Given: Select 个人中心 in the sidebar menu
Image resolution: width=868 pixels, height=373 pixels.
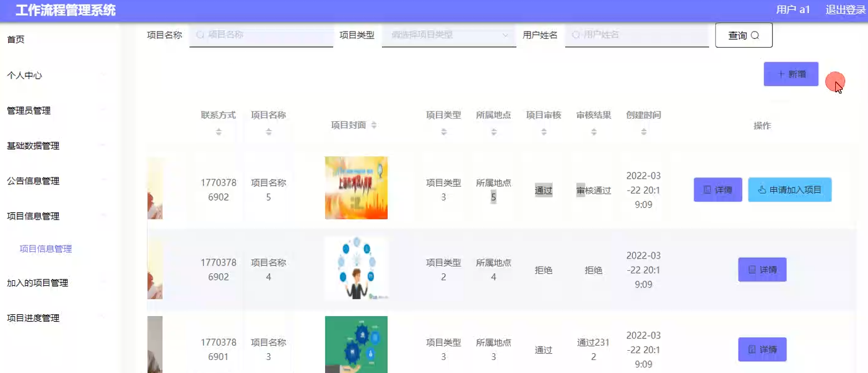Looking at the screenshot, I should [24, 75].
